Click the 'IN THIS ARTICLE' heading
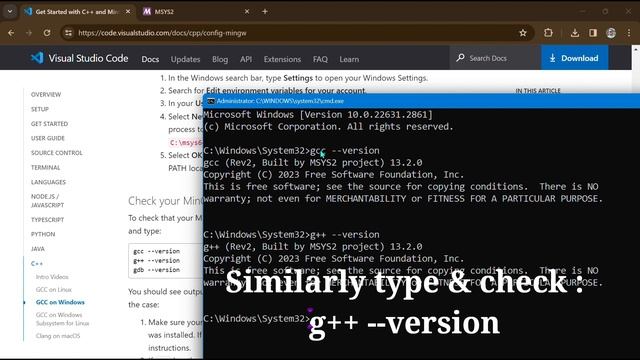Screen dimensions: 640x360 tap(538, 91)
